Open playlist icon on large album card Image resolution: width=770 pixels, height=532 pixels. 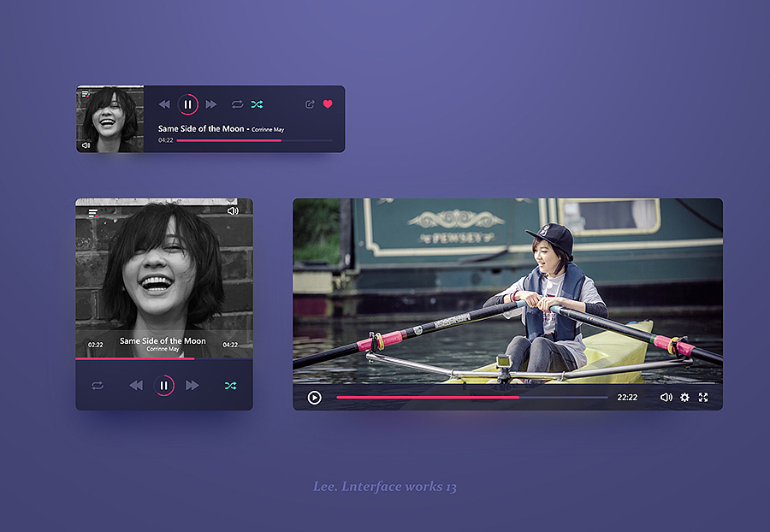coord(92,213)
